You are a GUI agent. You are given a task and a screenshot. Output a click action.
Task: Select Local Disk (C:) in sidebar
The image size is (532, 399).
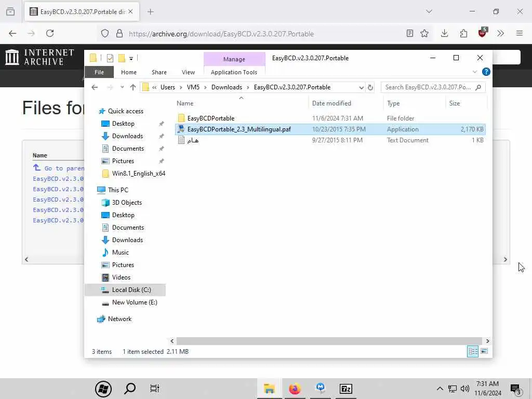coord(125,290)
